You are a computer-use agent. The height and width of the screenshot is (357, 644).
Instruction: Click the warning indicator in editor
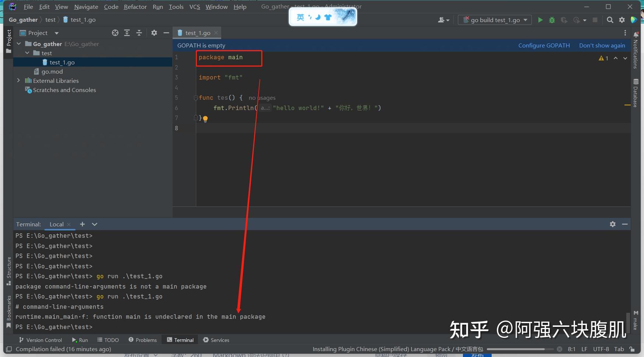point(604,58)
